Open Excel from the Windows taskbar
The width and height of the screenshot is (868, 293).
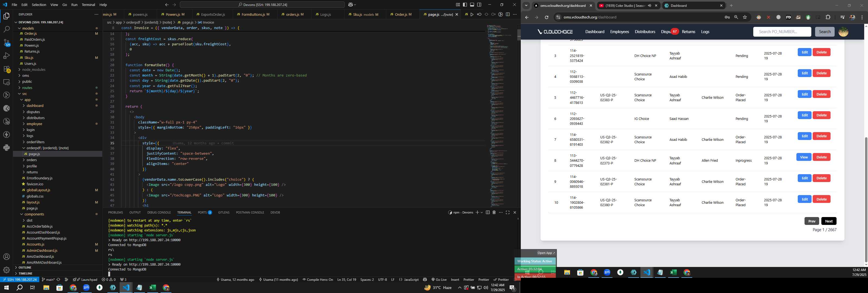tap(152, 288)
